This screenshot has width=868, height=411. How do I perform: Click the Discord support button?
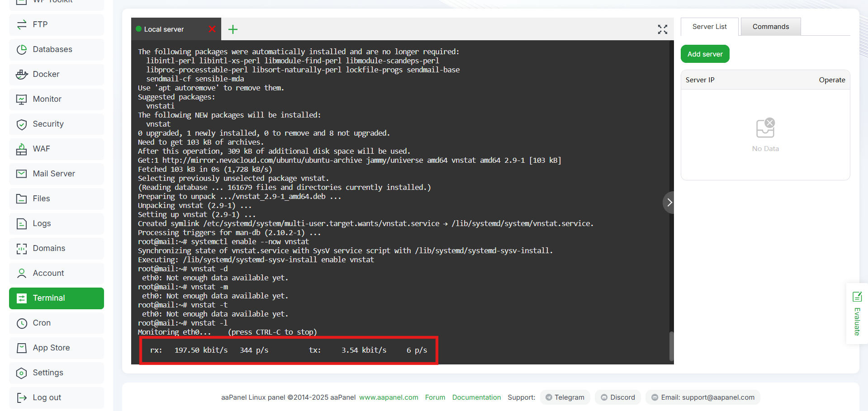pyautogui.click(x=618, y=397)
